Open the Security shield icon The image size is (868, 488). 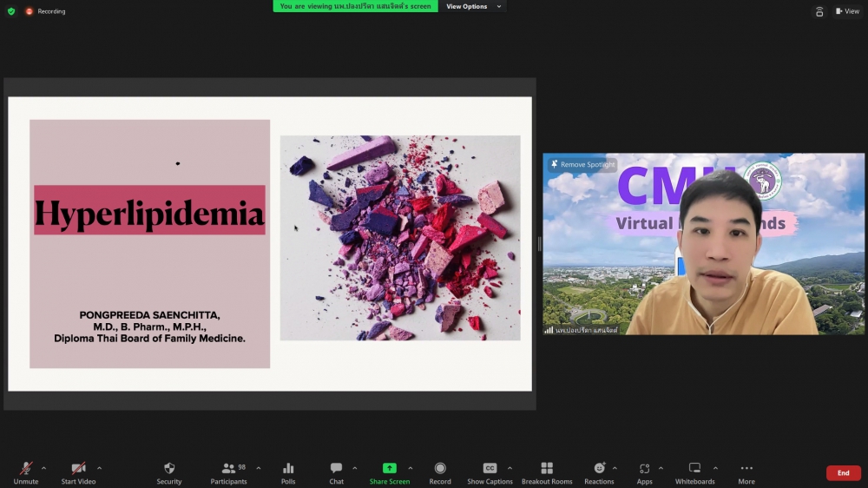tap(169, 469)
